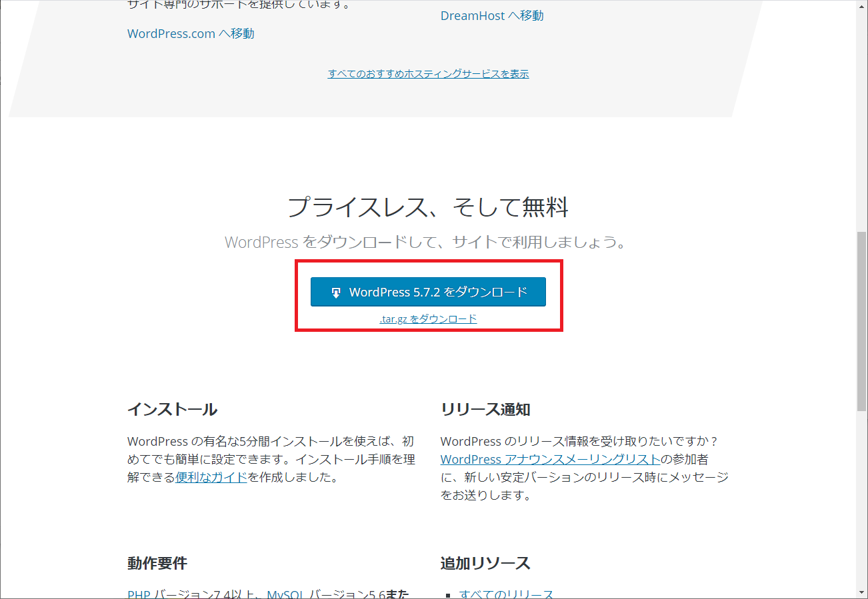868x599 pixels.
Task: Follow the DreamHost へ移動 link
Action: point(492,15)
